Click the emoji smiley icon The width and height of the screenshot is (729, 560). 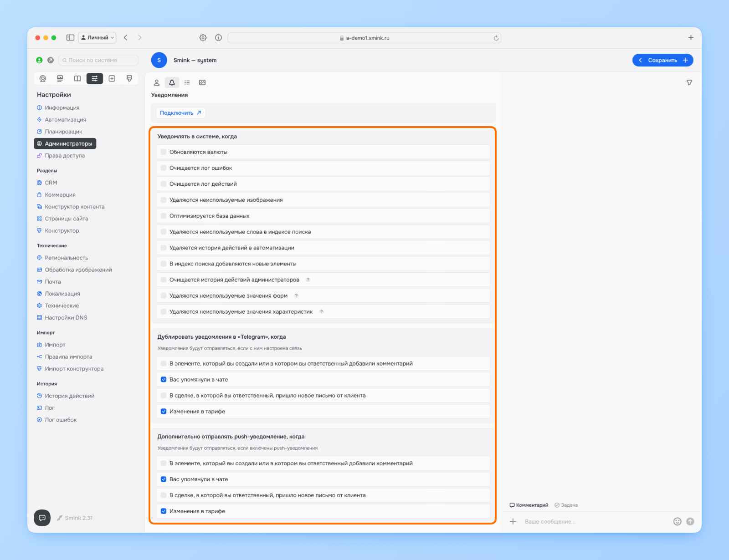[x=678, y=521]
